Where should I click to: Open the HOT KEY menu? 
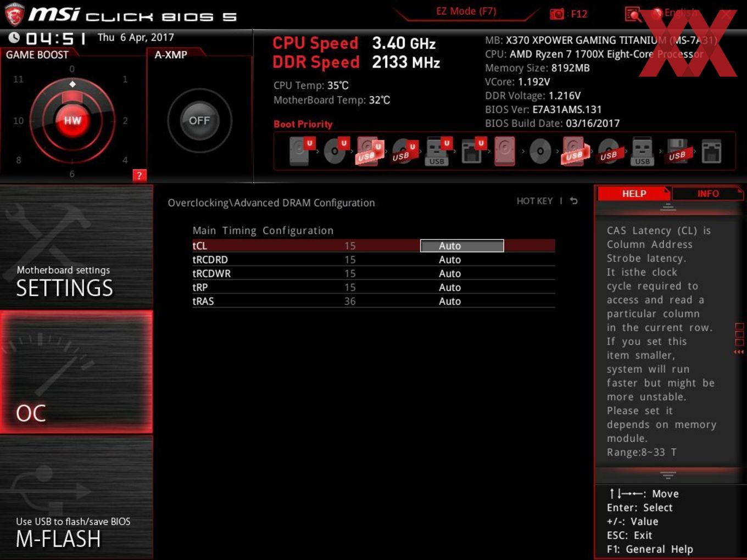tap(534, 201)
